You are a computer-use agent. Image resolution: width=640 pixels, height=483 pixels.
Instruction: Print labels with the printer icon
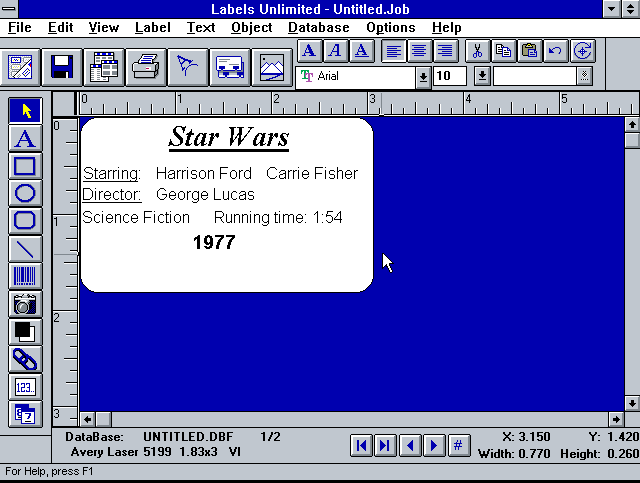tap(146, 67)
